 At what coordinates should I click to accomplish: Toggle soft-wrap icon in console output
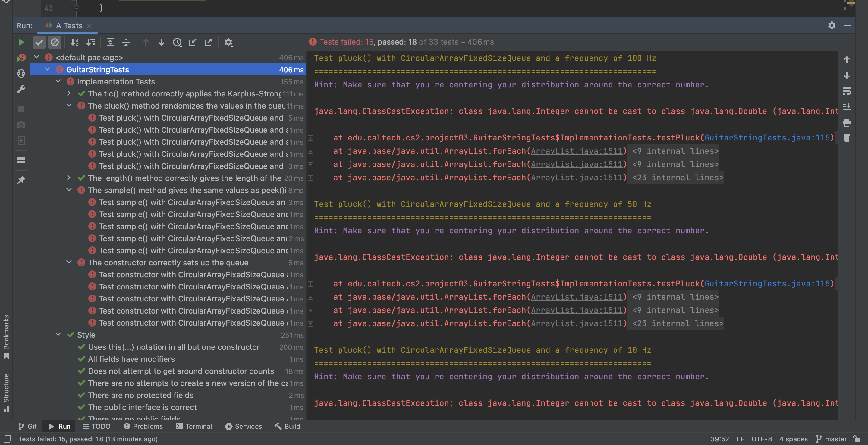846,91
